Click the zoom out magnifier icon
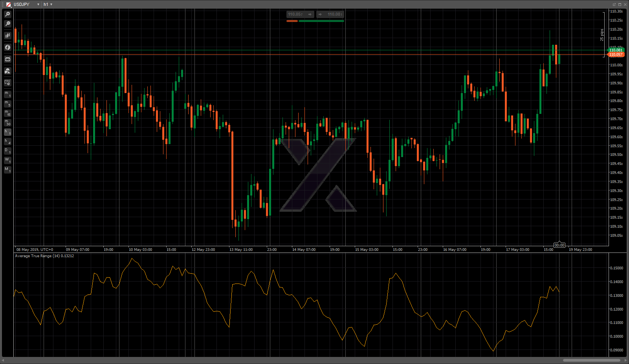 point(7,24)
